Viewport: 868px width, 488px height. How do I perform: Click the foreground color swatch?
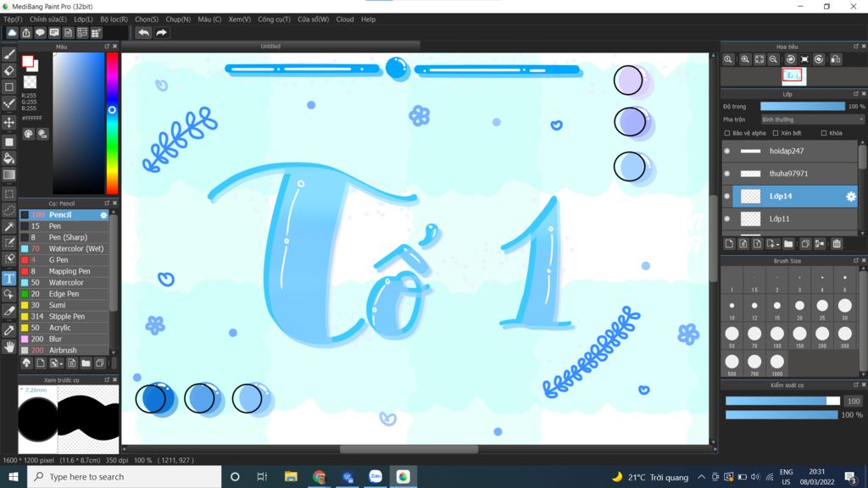point(27,61)
